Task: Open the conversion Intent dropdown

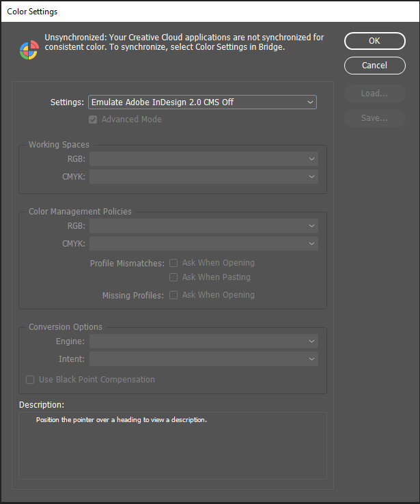Action: 204,359
